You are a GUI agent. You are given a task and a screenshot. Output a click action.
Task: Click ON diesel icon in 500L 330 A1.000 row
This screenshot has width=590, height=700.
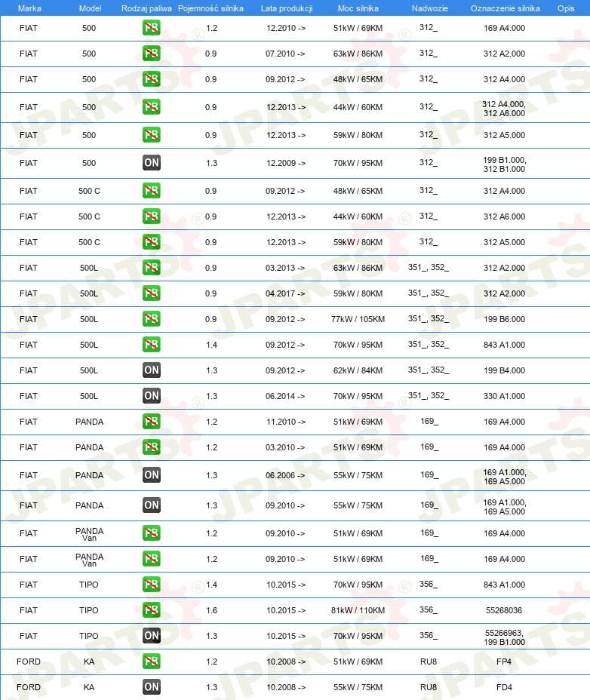[152, 396]
